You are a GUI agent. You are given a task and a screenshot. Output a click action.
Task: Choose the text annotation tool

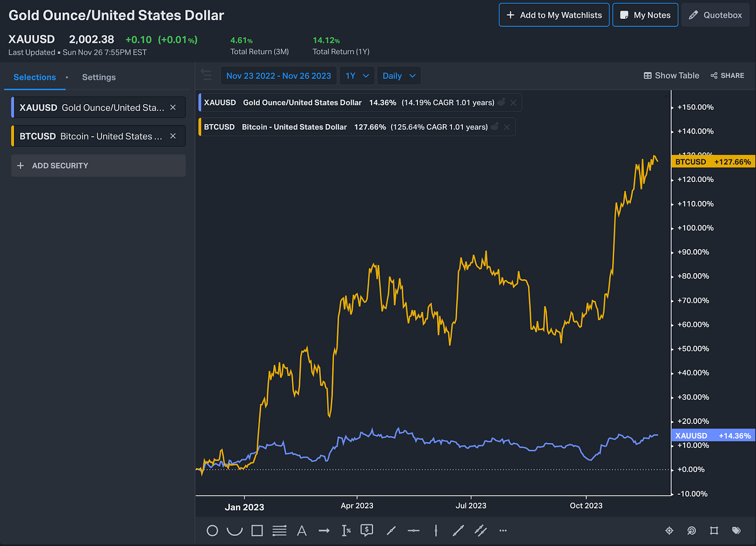[302, 531]
